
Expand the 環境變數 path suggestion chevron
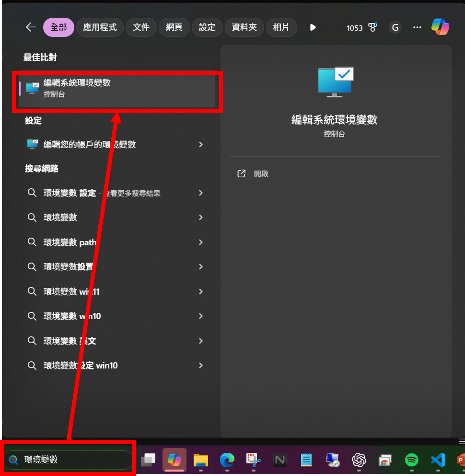tap(201, 242)
